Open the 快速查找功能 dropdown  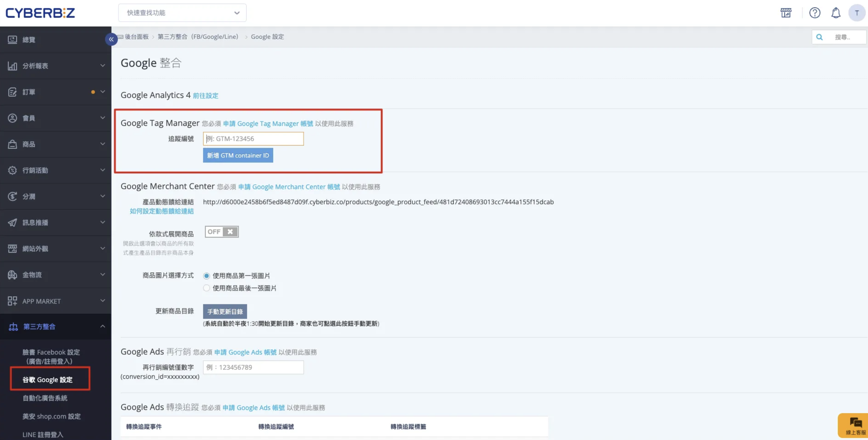point(182,13)
